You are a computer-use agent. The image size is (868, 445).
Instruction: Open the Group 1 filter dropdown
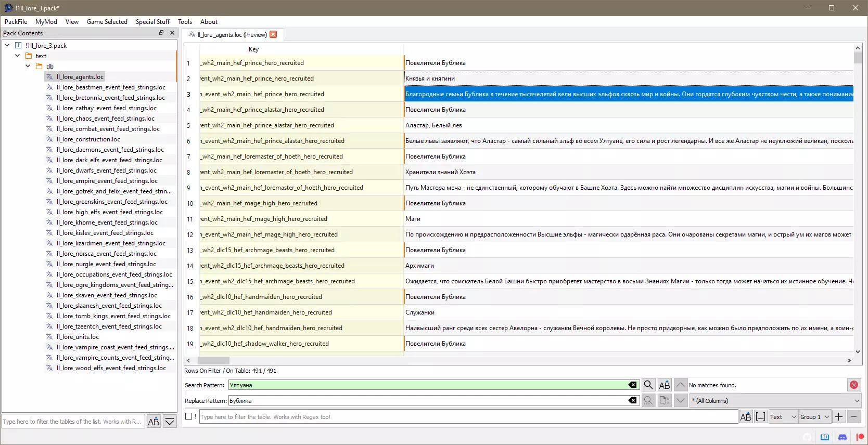pyautogui.click(x=814, y=417)
